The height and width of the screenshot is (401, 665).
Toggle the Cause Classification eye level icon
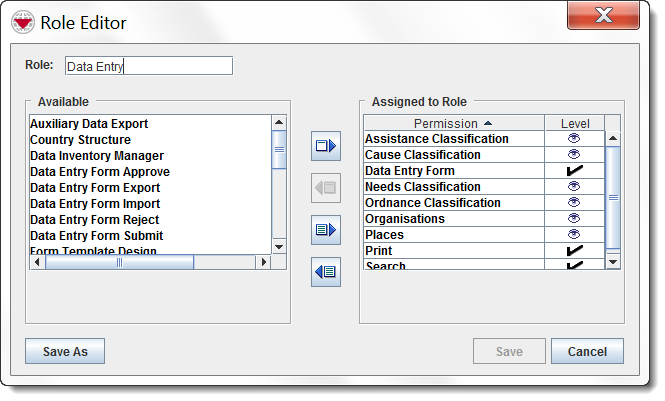[574, 155]
